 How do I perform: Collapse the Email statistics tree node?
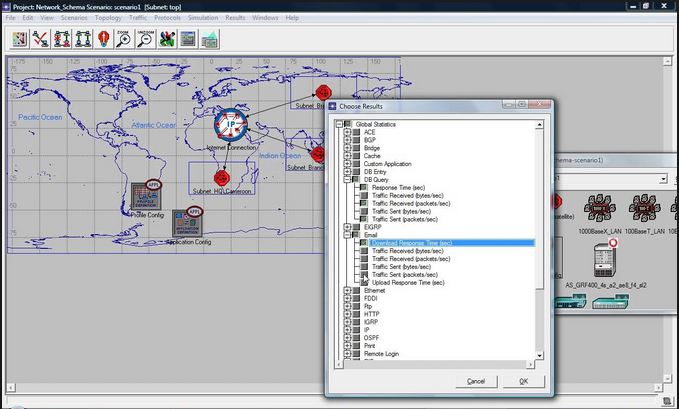coord(349,235)
